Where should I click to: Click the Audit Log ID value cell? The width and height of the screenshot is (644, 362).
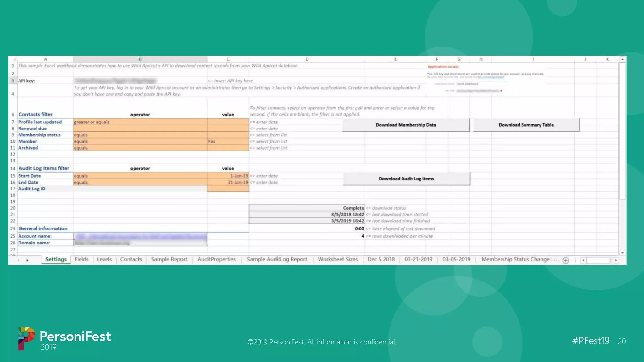click(228, 189)
